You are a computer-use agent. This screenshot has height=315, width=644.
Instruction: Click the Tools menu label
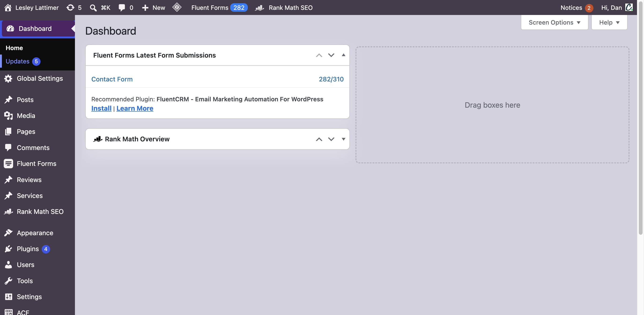25,281
